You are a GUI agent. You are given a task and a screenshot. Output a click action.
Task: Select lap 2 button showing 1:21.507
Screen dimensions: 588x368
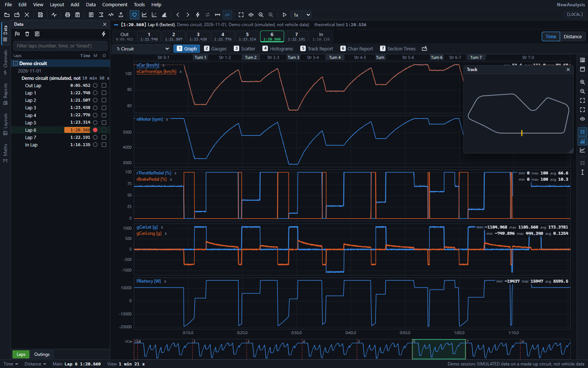click(173, 36)
